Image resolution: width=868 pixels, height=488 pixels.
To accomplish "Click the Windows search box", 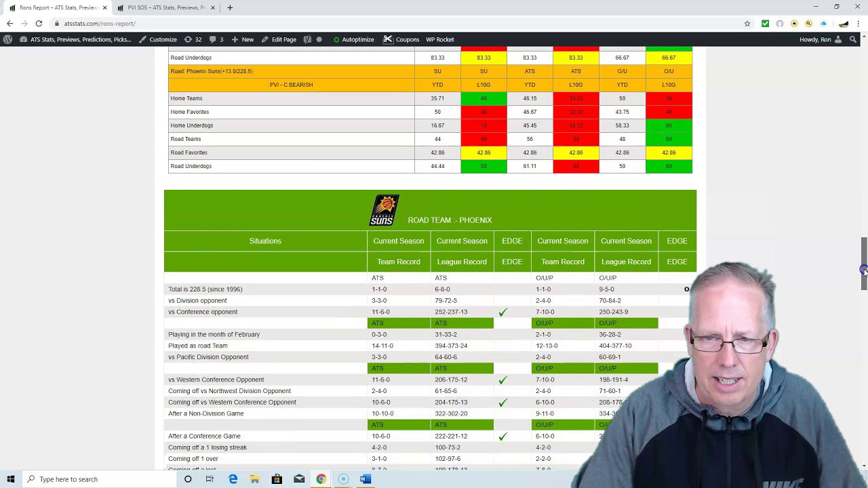I will click(x=102, y=479).
